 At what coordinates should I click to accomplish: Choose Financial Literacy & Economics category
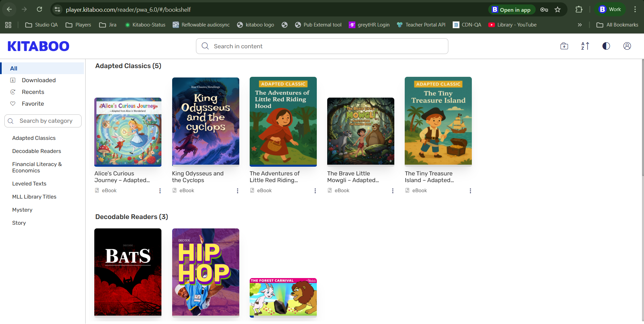37,167
